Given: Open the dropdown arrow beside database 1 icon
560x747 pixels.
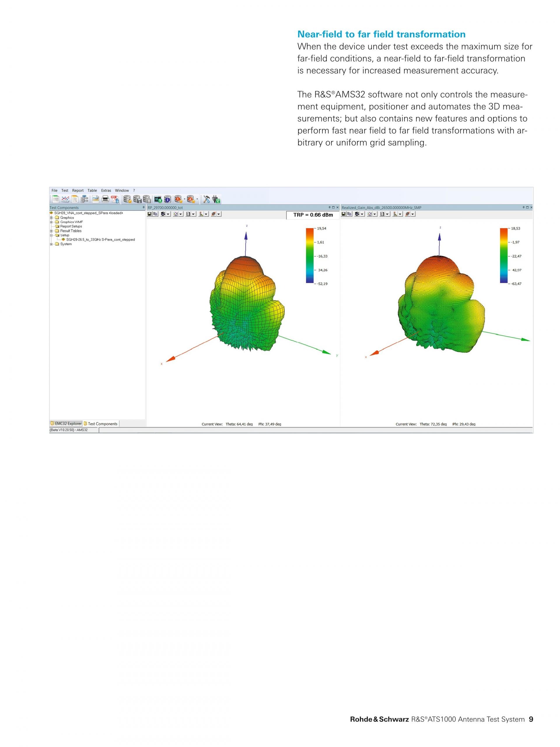Looking at the screenshot, I should pyautogui.click(x=185, y=199).
